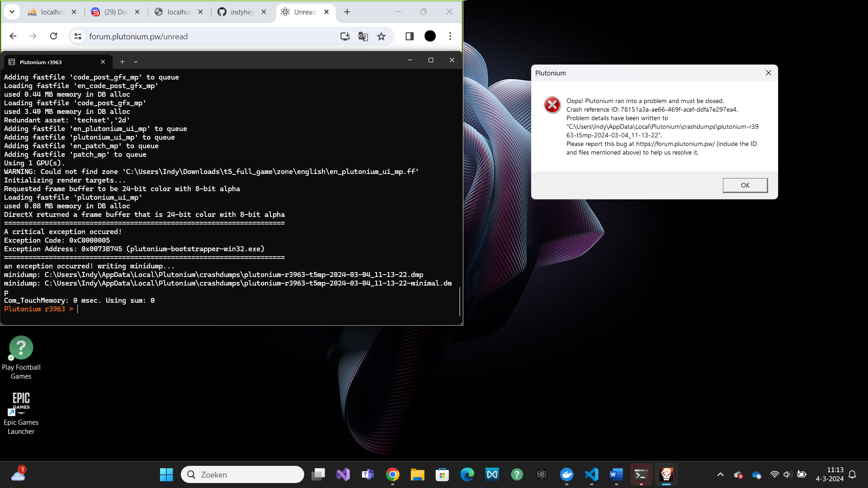
Task: Open volume control in system tray
Action: 788,474
